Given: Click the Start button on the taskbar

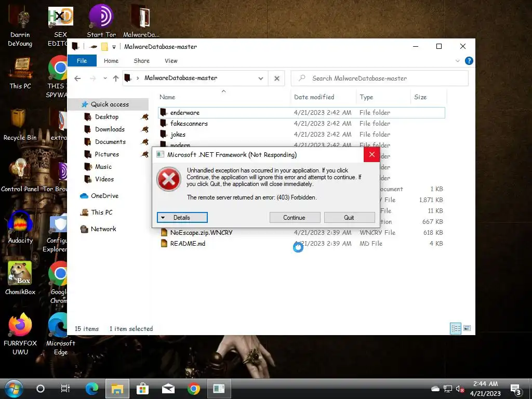Looking at the screenshot, I should (14, 389).
